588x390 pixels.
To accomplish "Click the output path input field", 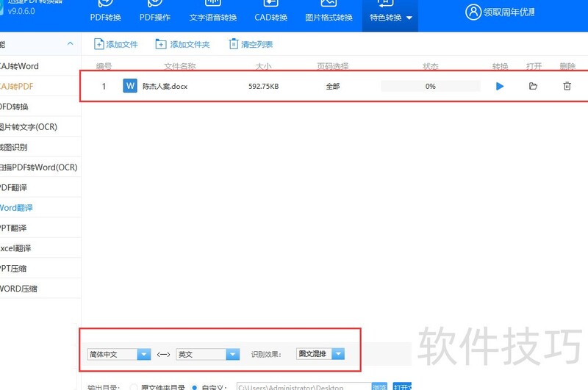I will tap(304, 386).
